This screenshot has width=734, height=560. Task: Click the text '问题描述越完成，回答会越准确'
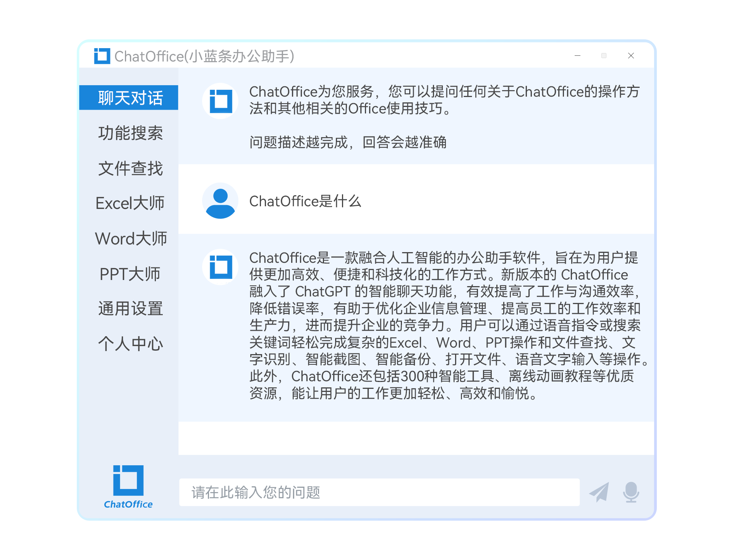(348, 142)
